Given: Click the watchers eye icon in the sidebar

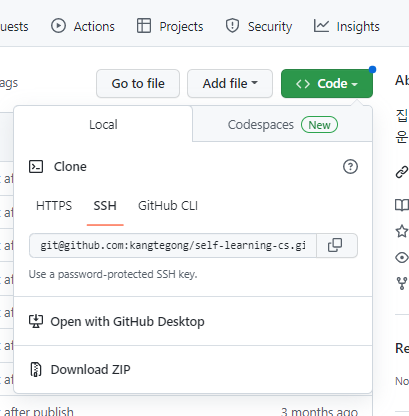Looking at the screenshot, I should (402, 257).
